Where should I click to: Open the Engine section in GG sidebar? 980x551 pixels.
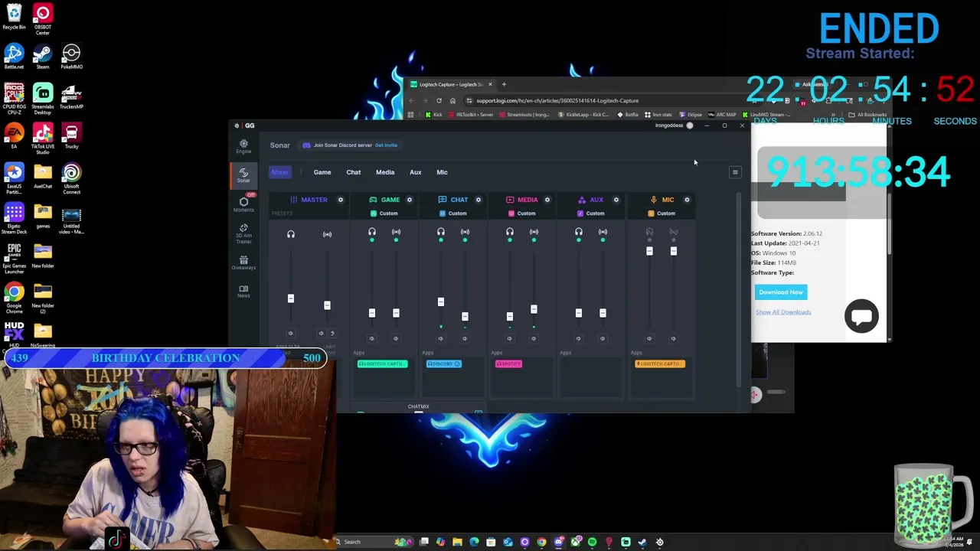click(x=243, y=146)
